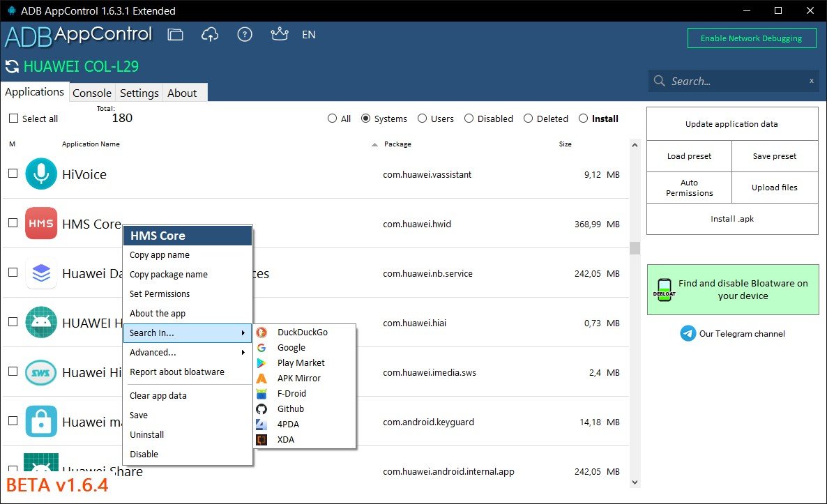Expand the Search In submenu arrow

(243, 333)
